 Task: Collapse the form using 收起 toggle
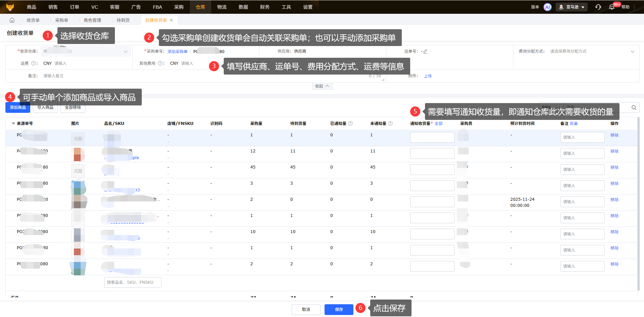[322, 86]
